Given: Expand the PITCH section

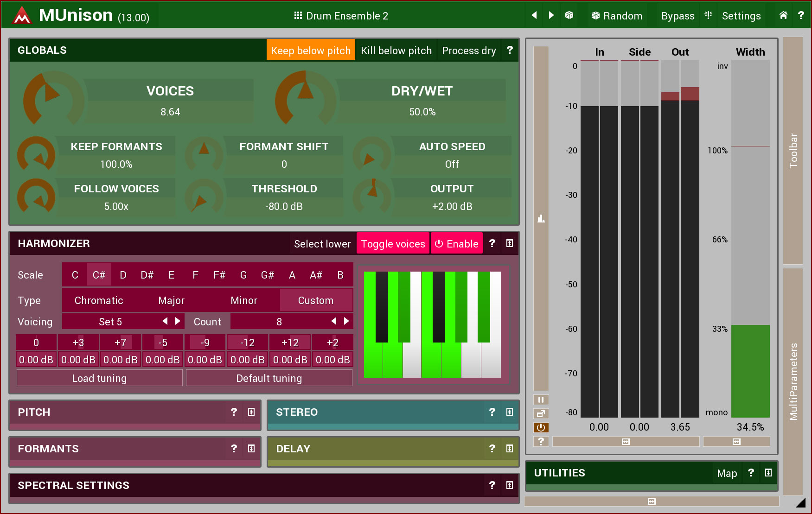Looking at the screenshot, I should 251,412.
